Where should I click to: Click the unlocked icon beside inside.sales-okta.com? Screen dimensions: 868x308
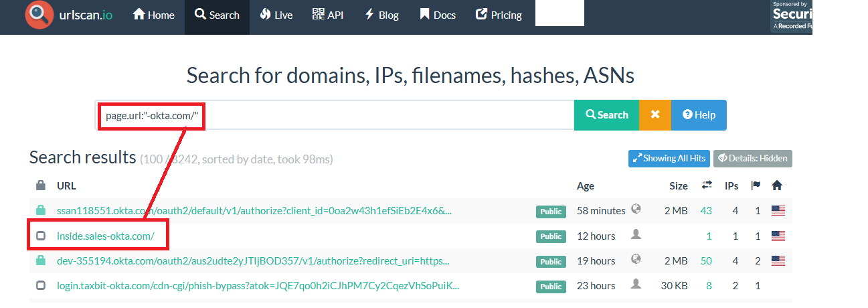[x=40, y=236]
